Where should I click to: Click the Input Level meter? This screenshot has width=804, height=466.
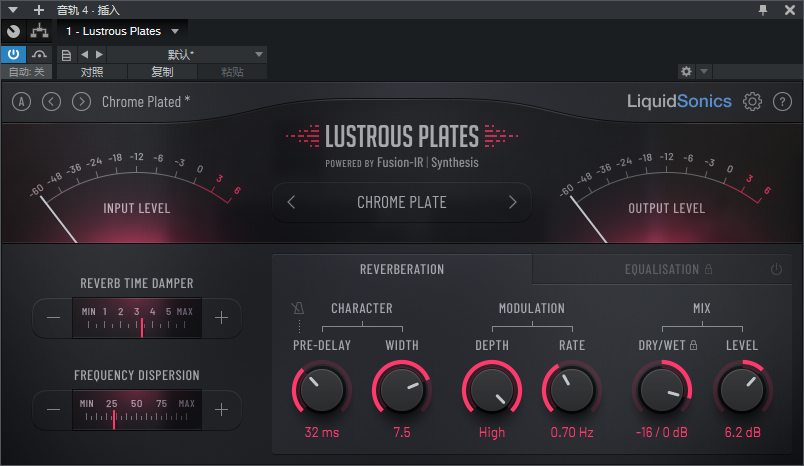[135, 197]
